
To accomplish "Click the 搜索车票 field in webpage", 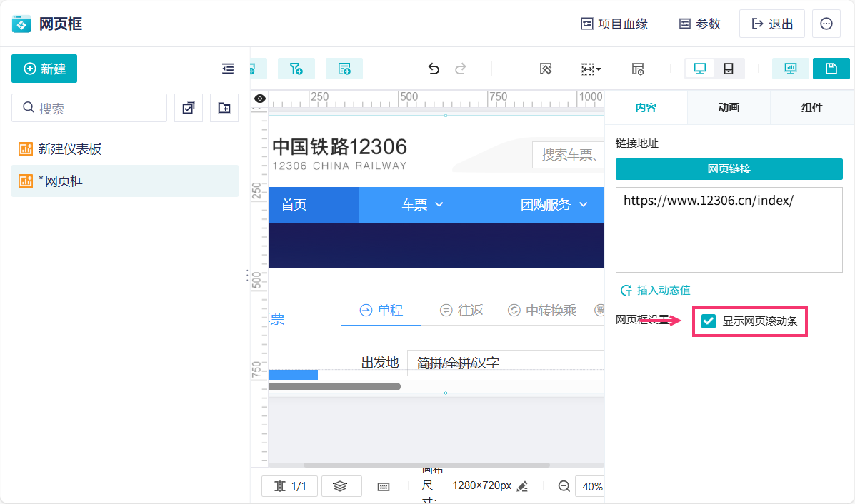I will tap(568, 155).
